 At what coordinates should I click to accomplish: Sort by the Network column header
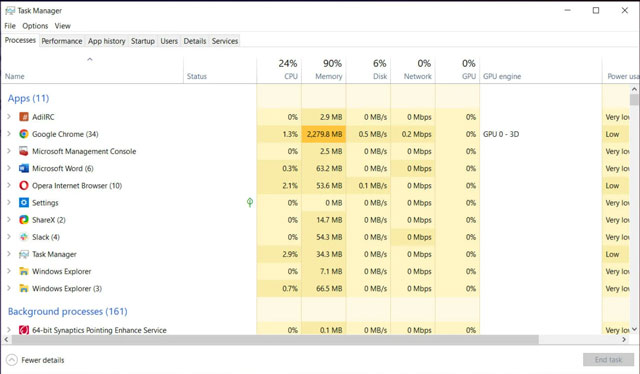click(x=413, y=69)
